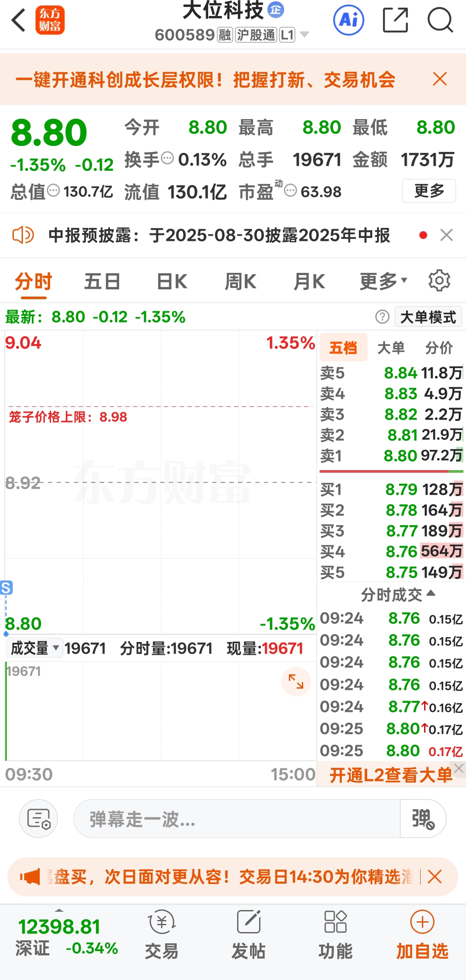Expand the 深证 index bar

click(59, 910)
